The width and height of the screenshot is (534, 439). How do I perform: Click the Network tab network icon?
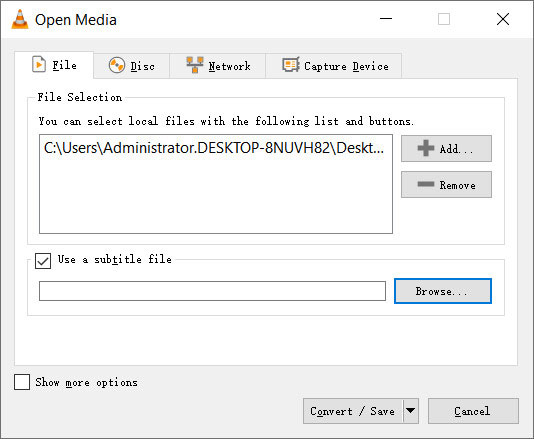tap(195, 65)
